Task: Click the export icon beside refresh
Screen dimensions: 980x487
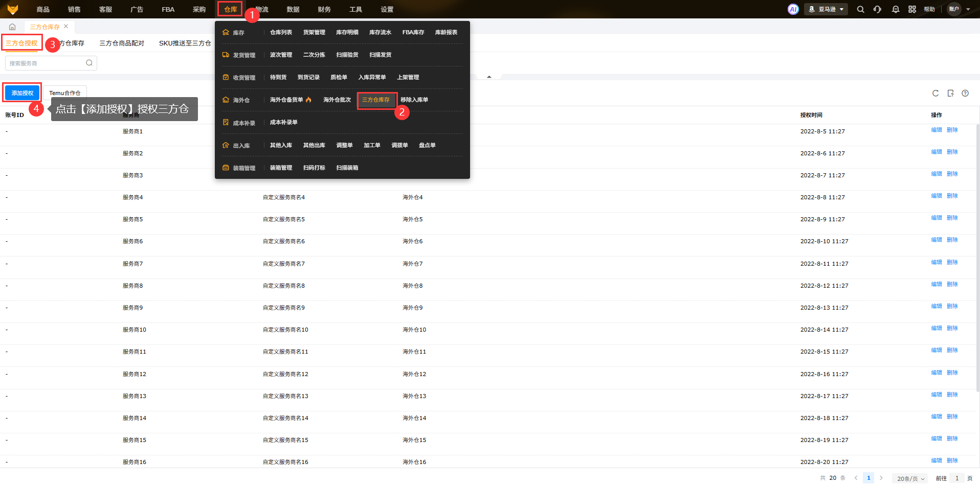Action: [950, 93]
